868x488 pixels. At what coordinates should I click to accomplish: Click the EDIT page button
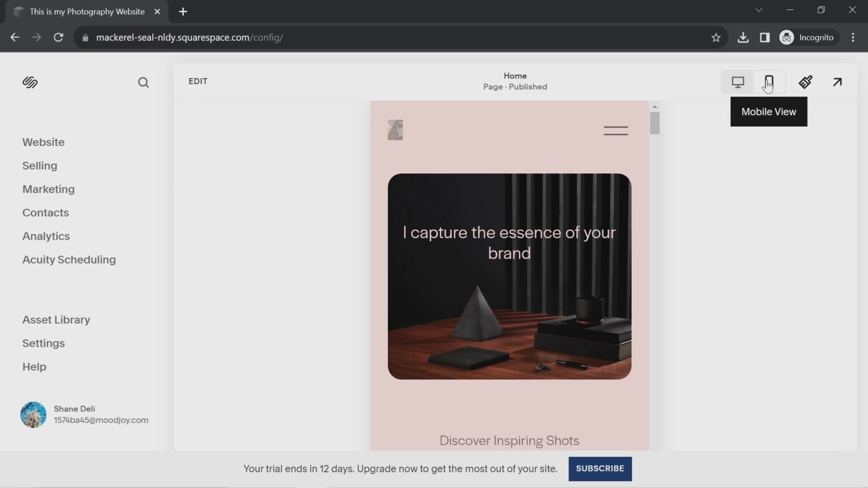click(x=198, y=81)
